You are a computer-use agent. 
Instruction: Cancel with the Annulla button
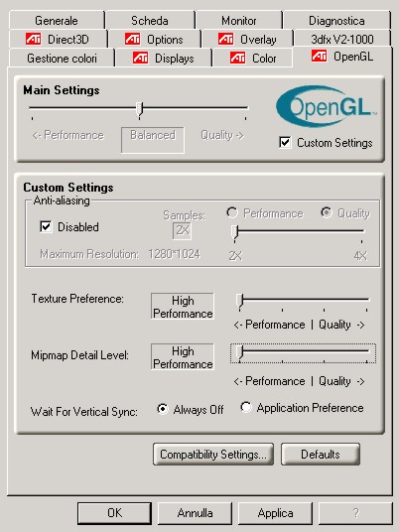[195, 513]
